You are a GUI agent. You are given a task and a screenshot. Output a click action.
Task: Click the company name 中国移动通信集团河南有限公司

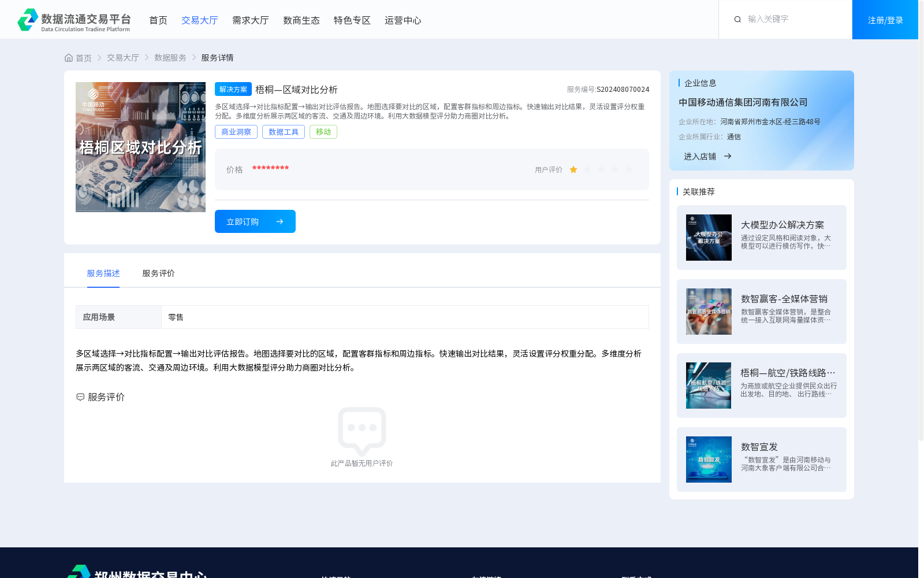[743, 102]
